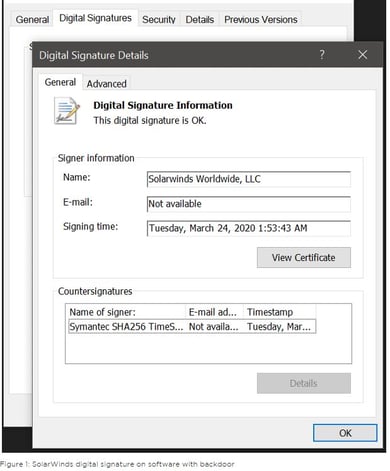Open the Details tab in properties window
The width and height of the screenshot is (390, 471).
point(200,20)
